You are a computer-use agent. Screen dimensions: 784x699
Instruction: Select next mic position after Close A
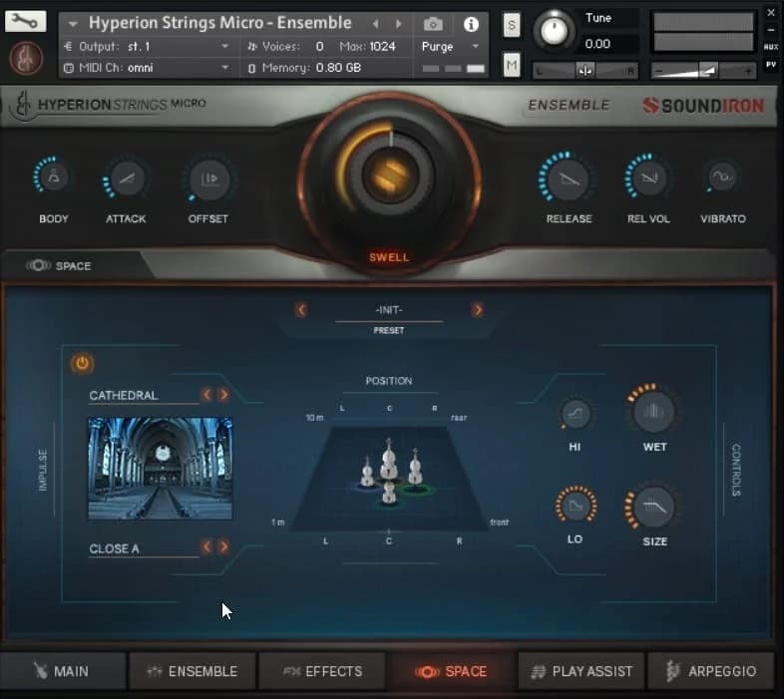pos(224,547)
